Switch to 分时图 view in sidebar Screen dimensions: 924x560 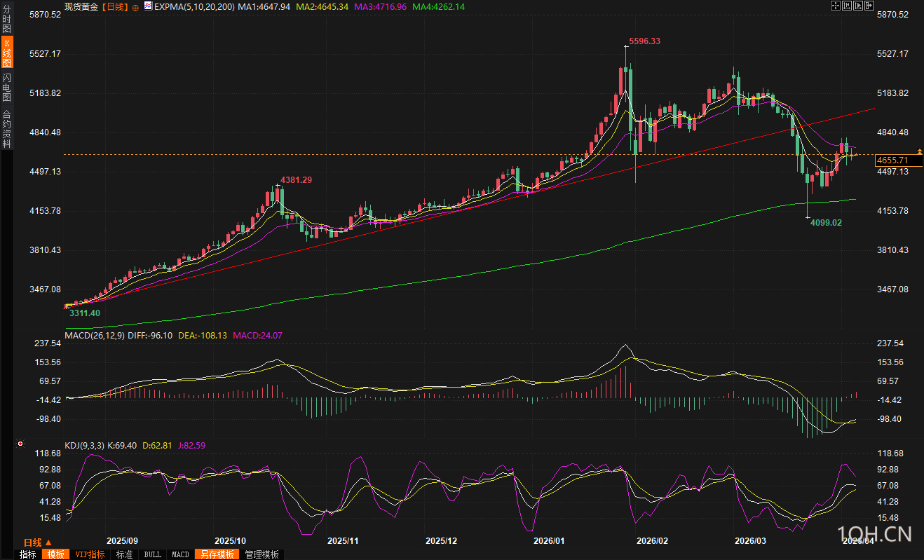pos(6,20)
